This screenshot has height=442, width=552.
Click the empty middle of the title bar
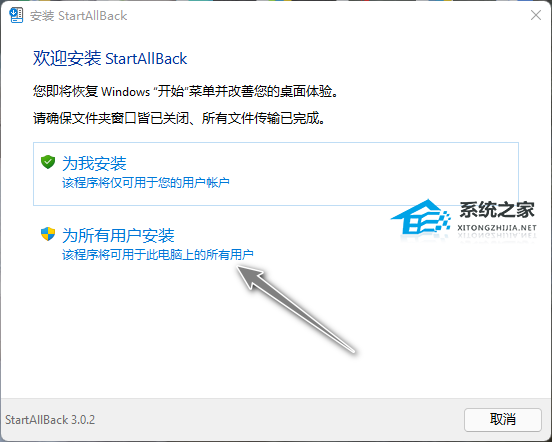tap(317, 15)
